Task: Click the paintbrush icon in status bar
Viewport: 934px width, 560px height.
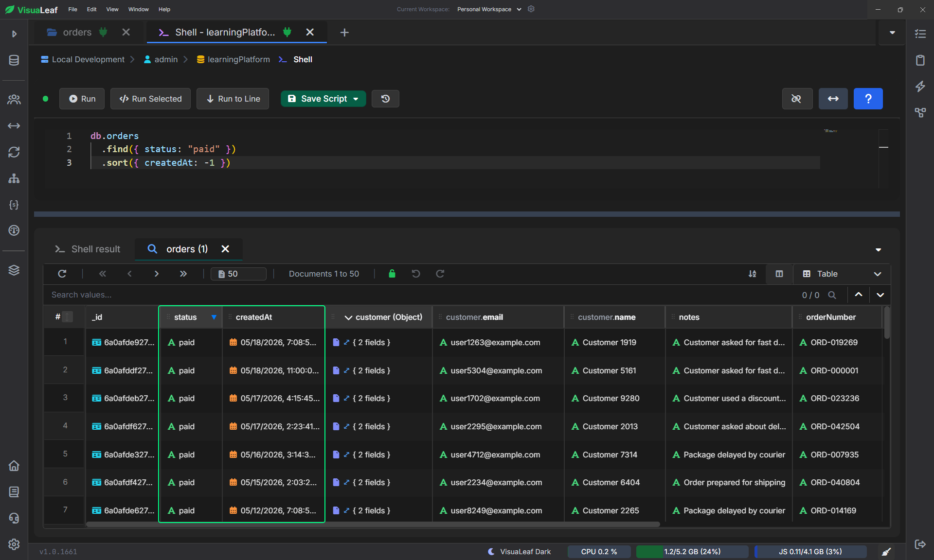Action: point(886,552)
